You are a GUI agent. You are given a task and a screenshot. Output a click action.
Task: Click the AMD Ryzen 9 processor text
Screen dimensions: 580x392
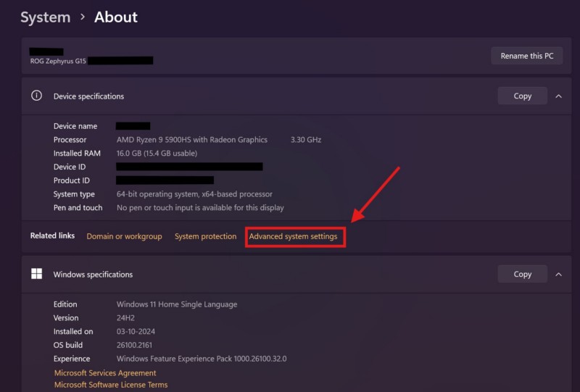tap(192, 140)
